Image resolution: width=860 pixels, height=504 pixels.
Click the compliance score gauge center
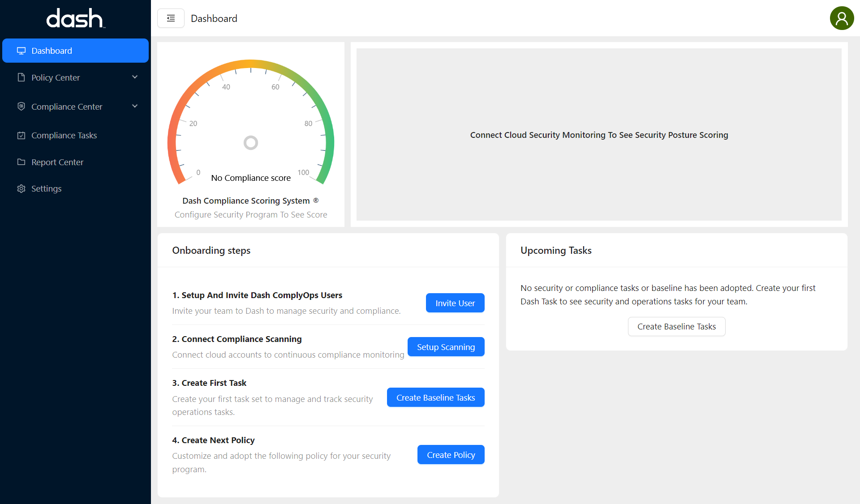coord(251,143)
